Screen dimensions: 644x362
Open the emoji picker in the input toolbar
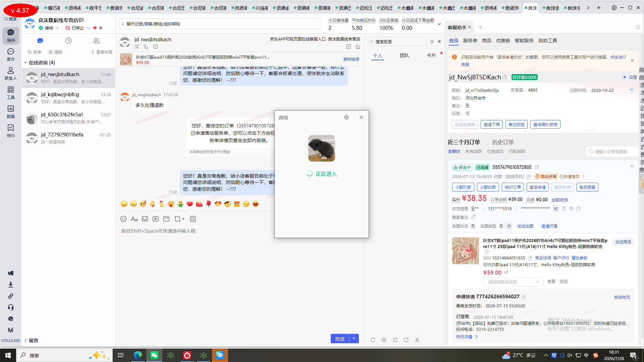[x=123, y=219]
